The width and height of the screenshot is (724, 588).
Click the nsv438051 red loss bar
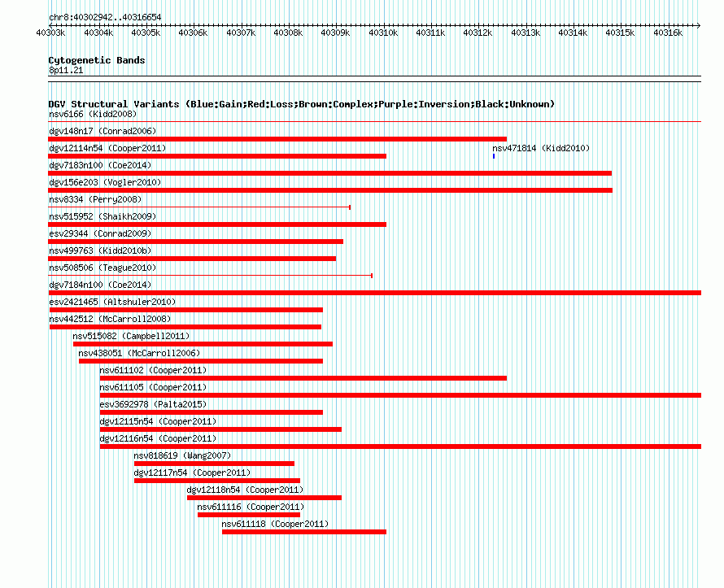point(201,361)
